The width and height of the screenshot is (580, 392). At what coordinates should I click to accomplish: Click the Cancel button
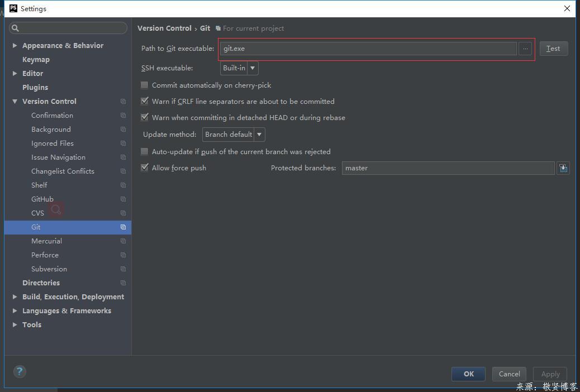click(x=509, y=374)
